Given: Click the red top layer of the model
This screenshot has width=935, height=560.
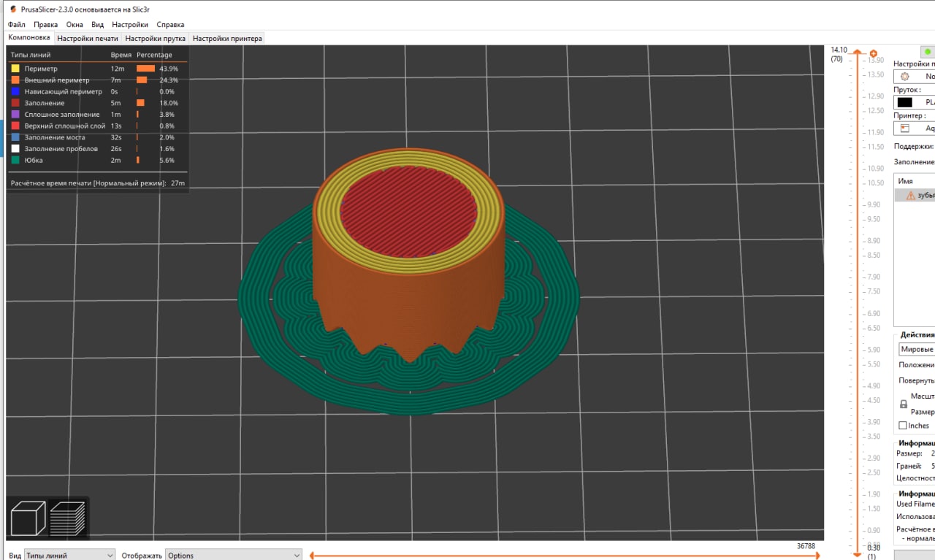Looking at the screenshot, I should (408, 213).
